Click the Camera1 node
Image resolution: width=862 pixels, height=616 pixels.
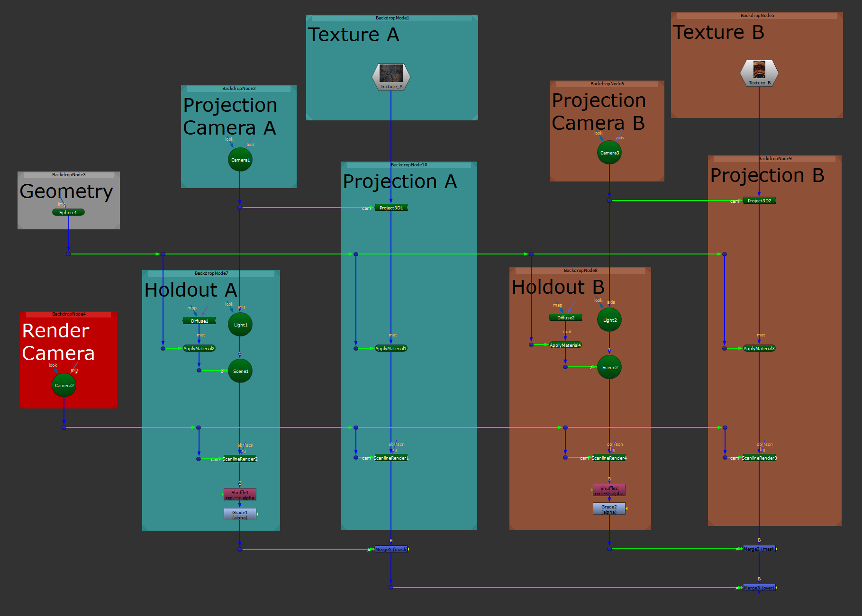240,160
